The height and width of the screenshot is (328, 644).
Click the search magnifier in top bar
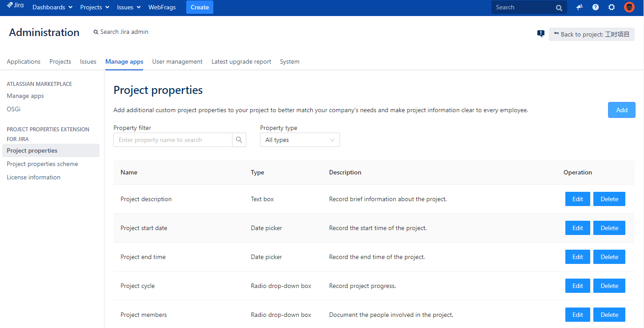coord(559,8)
